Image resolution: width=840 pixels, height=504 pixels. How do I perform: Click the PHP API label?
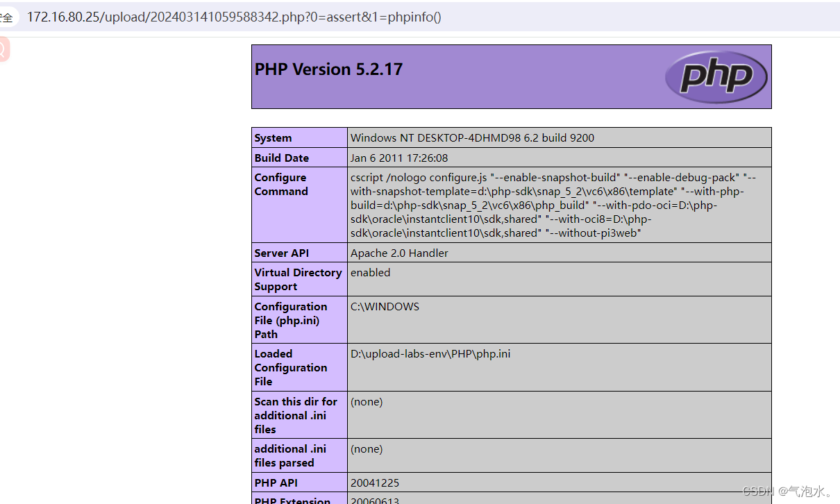[276, 482]
